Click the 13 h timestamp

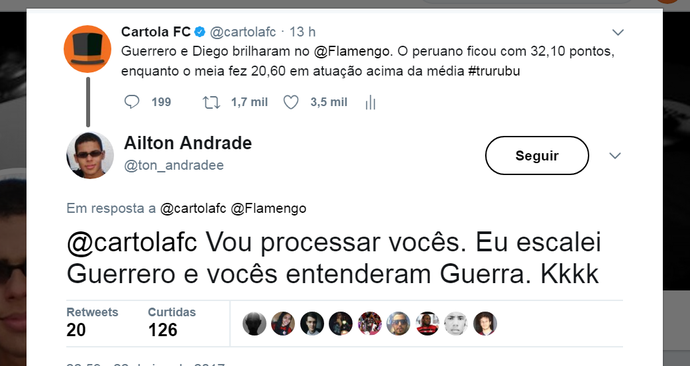[x=302, y=32]
